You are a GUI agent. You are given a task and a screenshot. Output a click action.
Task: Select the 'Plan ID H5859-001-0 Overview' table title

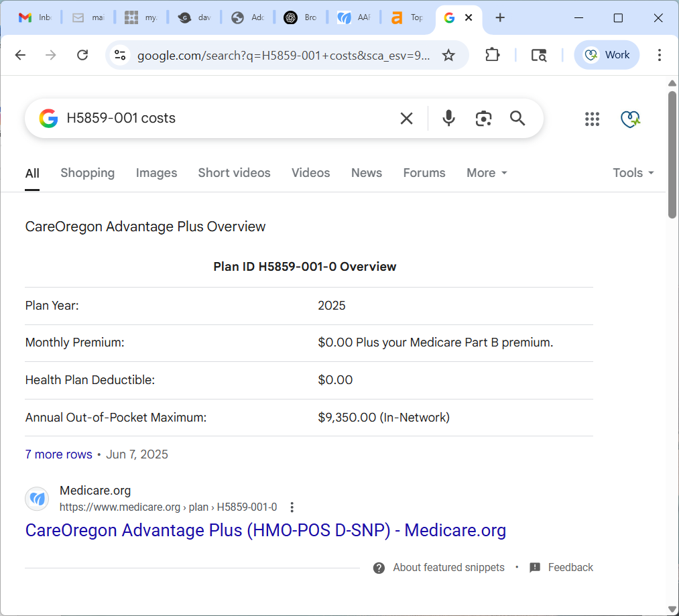click(x=305, y=266)
